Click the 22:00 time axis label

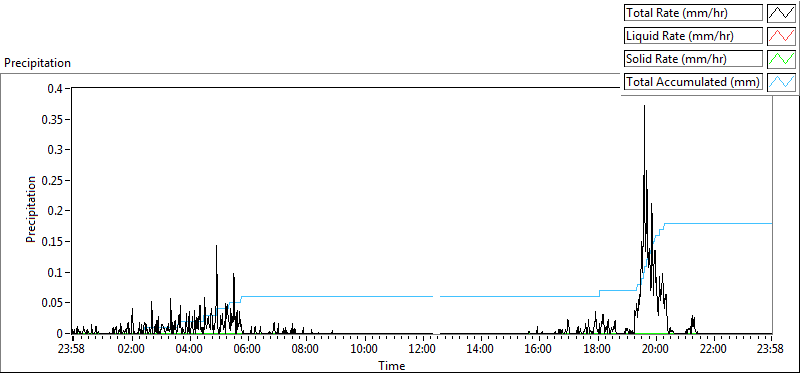coord(712,350)
